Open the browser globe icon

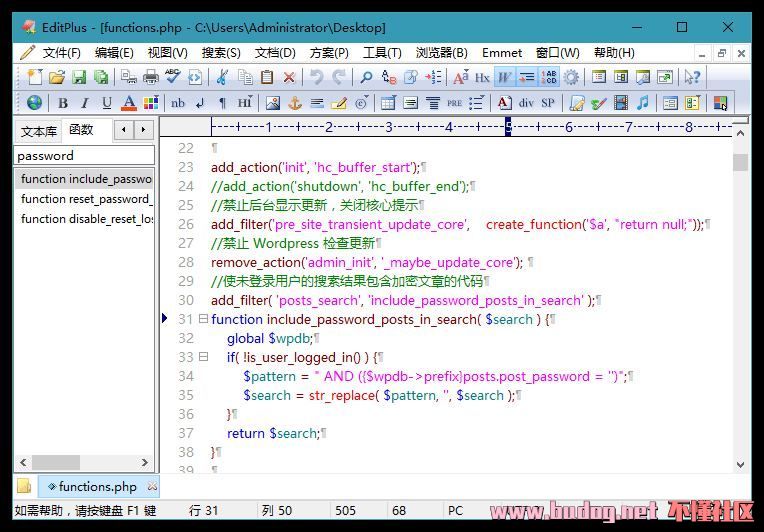pos(34,103)
